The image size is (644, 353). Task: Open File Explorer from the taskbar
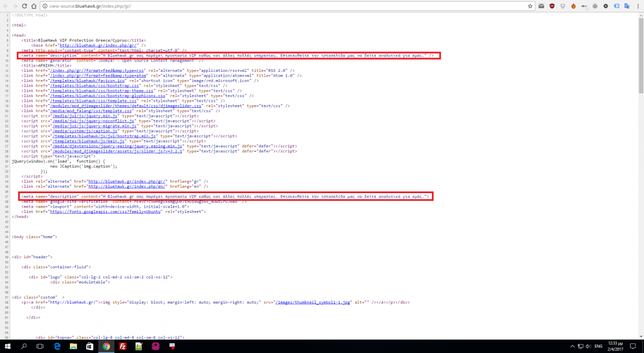tap(73, 347)
